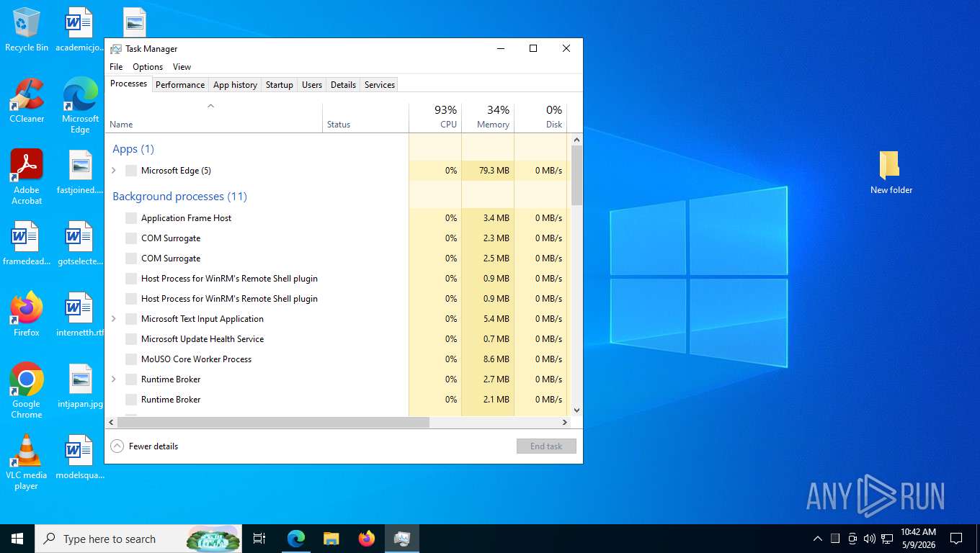
Task: Select the COM Surrogate 2.5 MB row
Action: [x=337, y=258]
